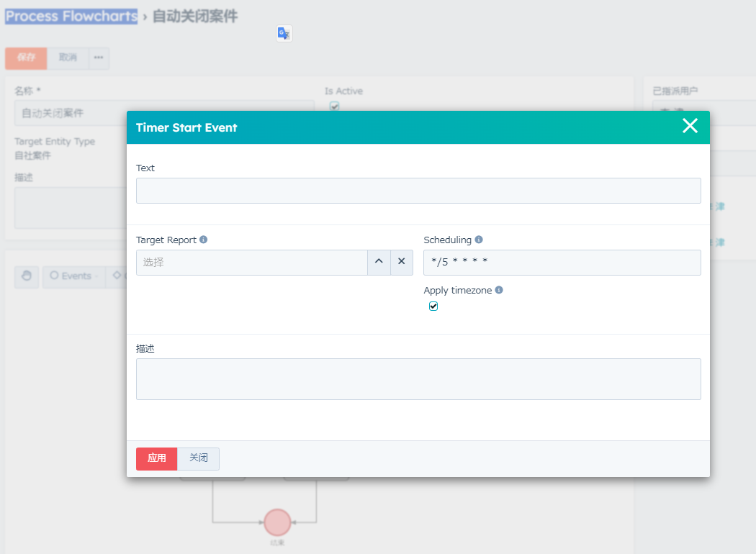Edit the Scheduling cron expression field

(x=562, y=263)
